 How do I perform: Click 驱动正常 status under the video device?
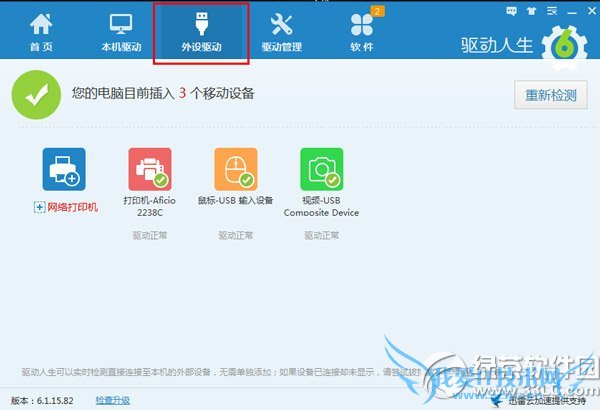pos(321,235)
